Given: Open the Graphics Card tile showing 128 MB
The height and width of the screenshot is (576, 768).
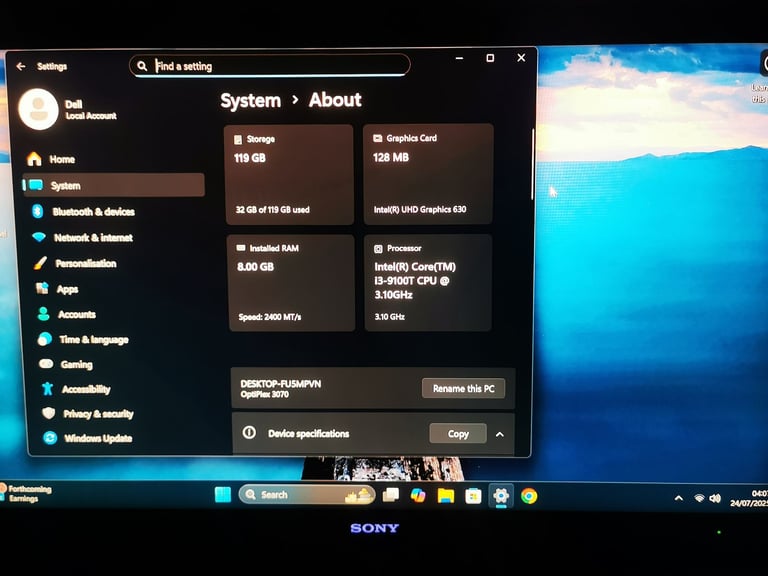Looking at the screenshot, I should coord(428,174).
